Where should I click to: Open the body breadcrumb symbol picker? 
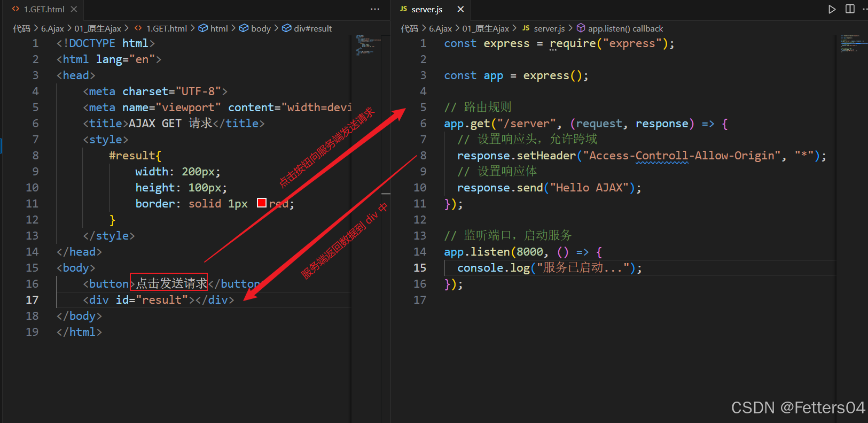(261, 28)
